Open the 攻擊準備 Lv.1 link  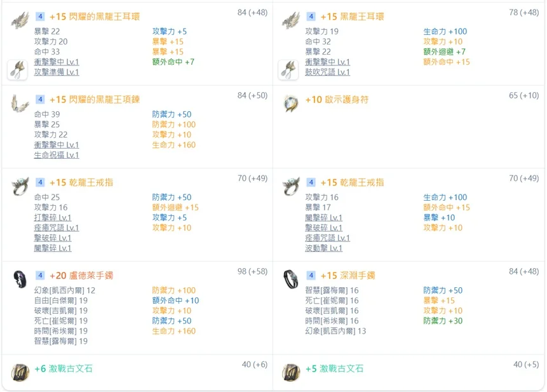pos(57,72)
